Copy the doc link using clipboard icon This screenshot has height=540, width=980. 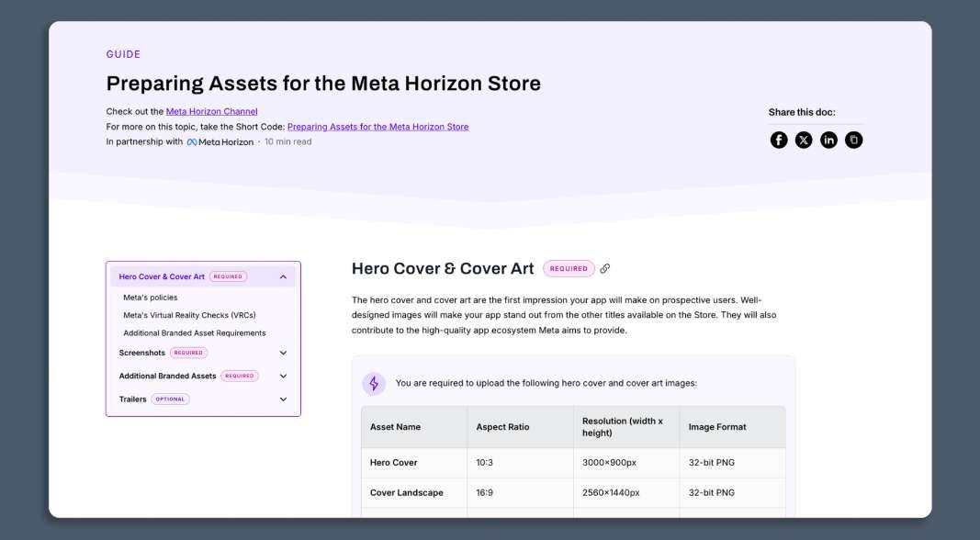(852, 139)
